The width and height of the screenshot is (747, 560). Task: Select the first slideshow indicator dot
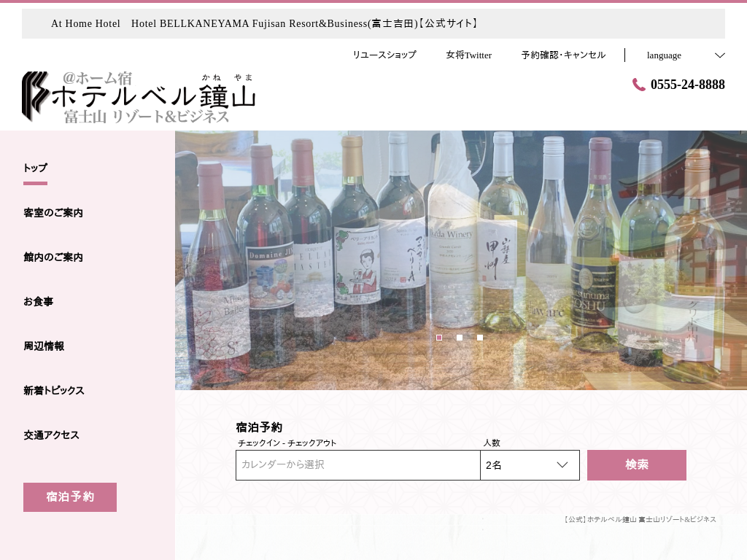pyautogui.click(x=439, y=338)
